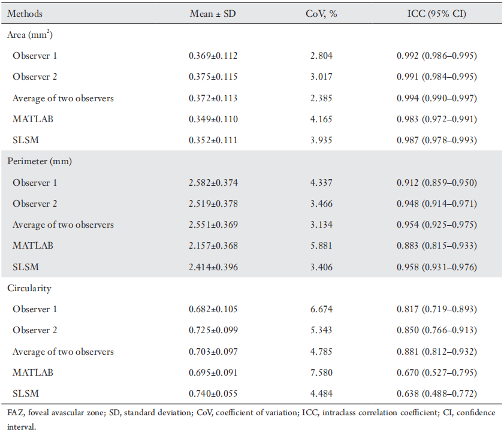Click the Perimeter (mm) section label

coord(40,161)
